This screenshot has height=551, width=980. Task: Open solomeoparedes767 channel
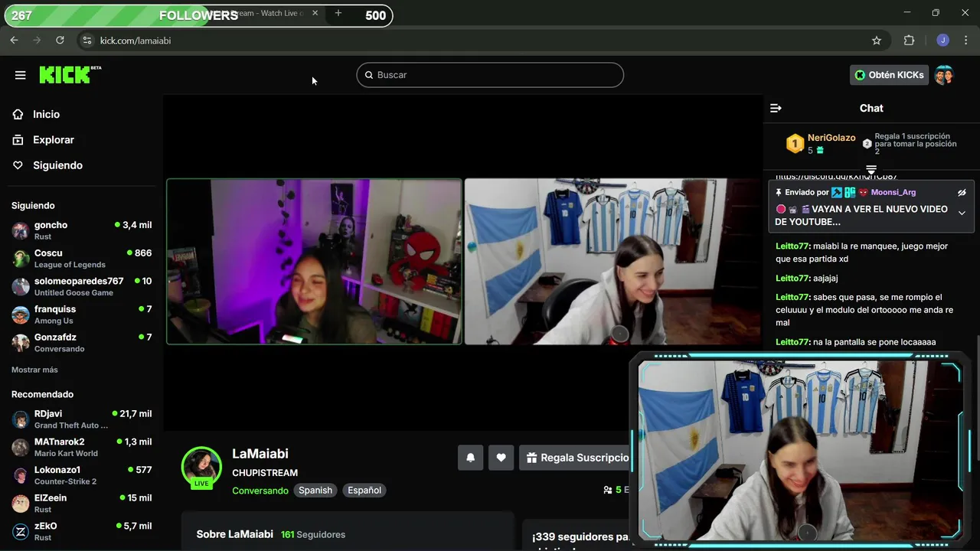click(81, 286)
